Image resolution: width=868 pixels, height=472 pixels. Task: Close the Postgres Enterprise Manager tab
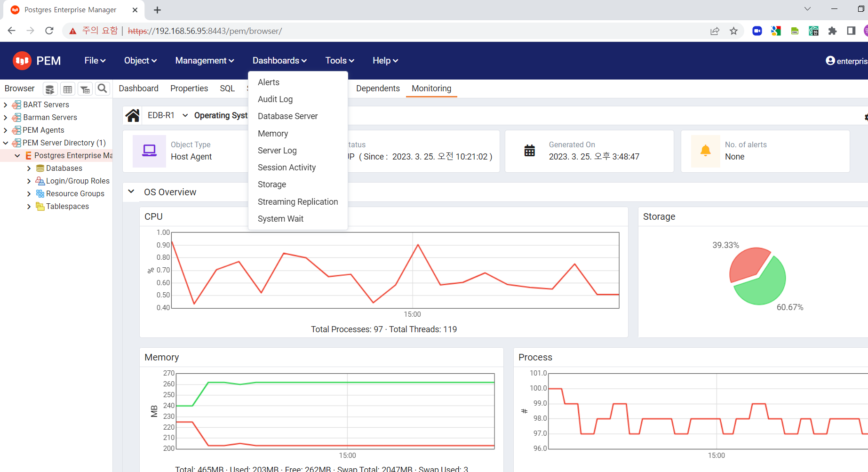pyautogui.click(x=135, y=10)
